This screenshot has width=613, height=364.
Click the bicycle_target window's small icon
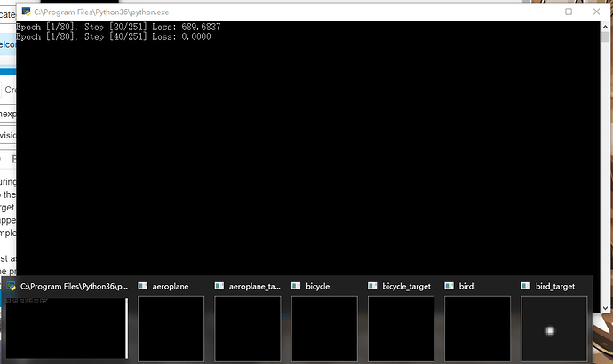click(x=372, y=287)
